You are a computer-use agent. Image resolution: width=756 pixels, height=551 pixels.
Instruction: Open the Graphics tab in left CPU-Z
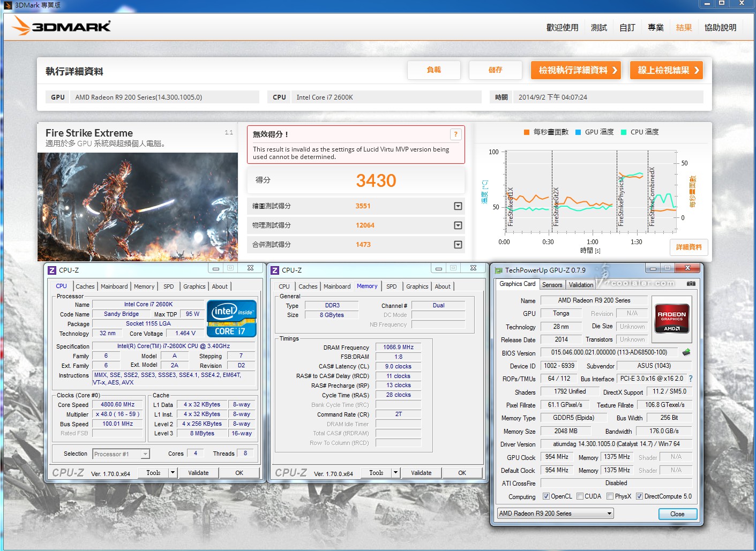(x=194, y=286)
